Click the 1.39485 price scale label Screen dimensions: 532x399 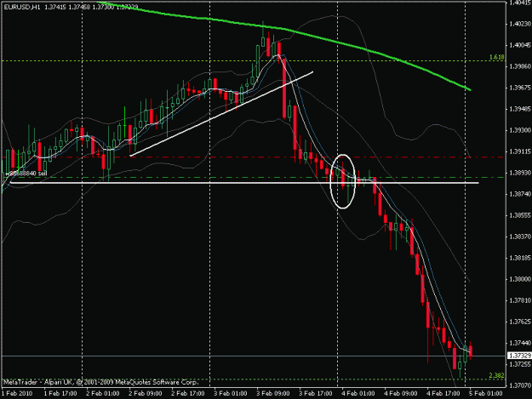[519, 109]
